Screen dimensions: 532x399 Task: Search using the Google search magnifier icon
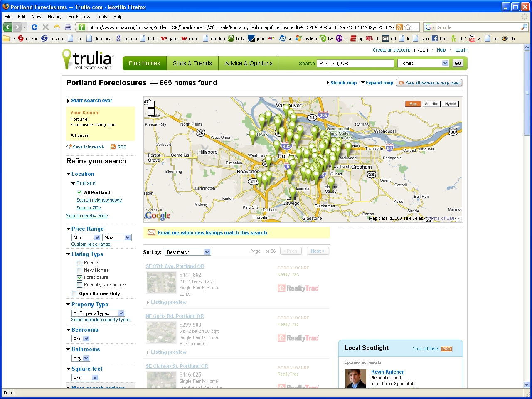[524, 27]
